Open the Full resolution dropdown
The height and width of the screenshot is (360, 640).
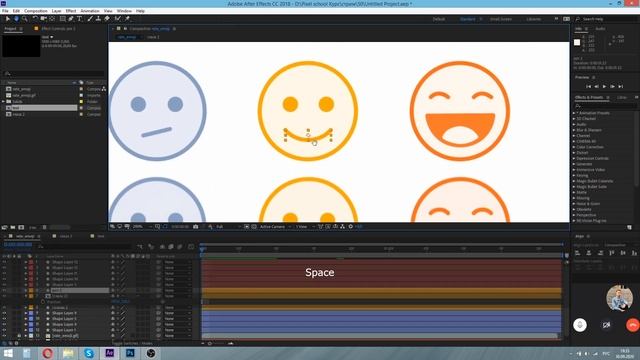click(228, 227)
